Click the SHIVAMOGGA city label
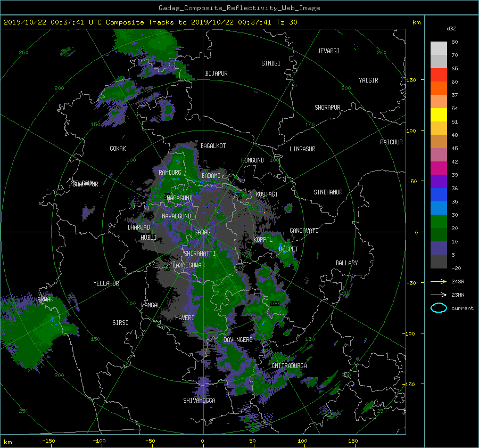 (x=199, y=400)
